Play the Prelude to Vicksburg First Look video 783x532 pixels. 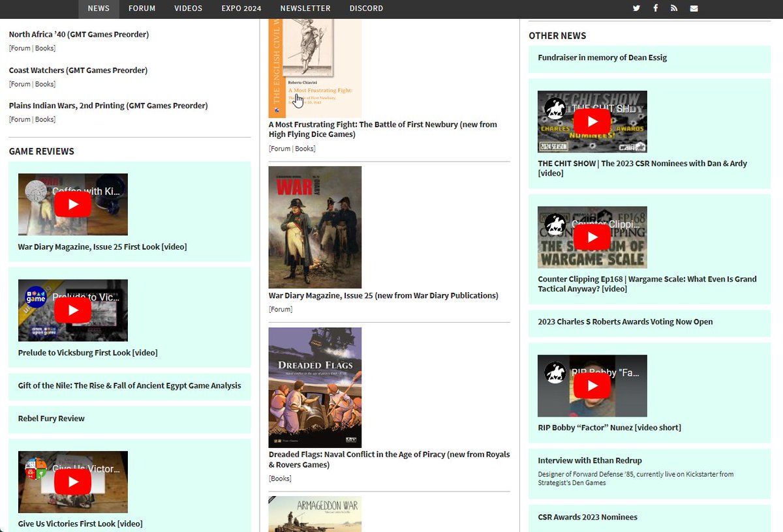point(72,310)
